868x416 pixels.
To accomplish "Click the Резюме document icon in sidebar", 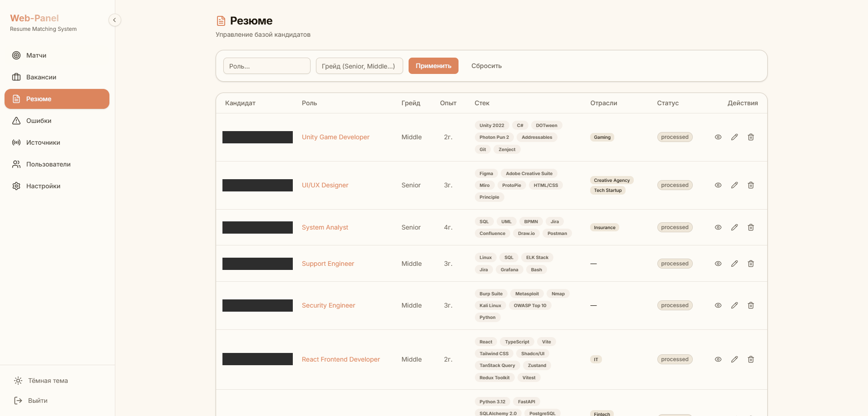I will [x=16, y=99].
